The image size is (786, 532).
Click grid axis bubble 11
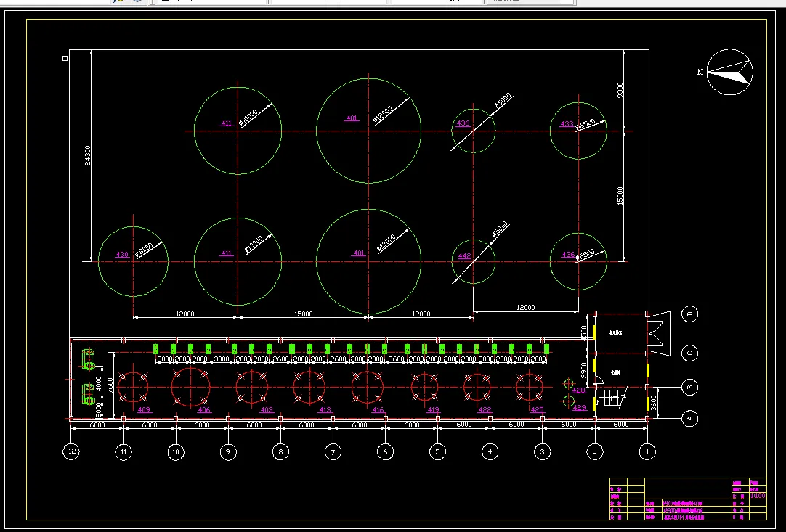123,452
